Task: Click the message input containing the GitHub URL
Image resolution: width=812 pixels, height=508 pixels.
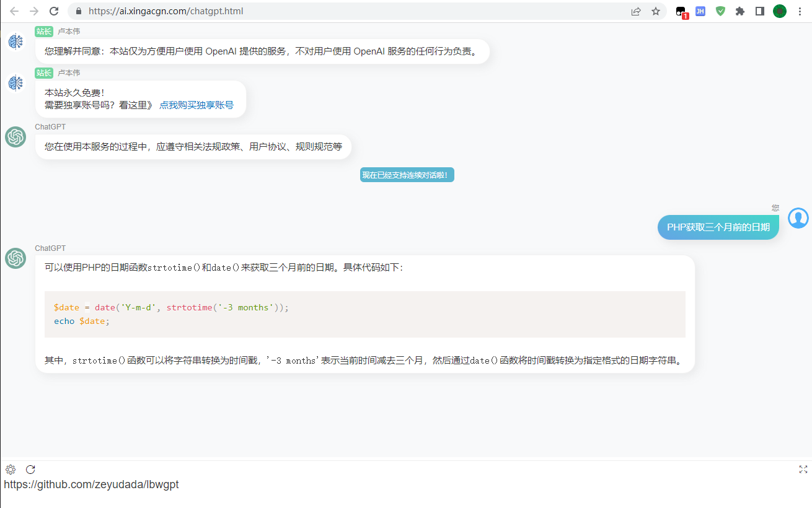Action: point(406,493)
